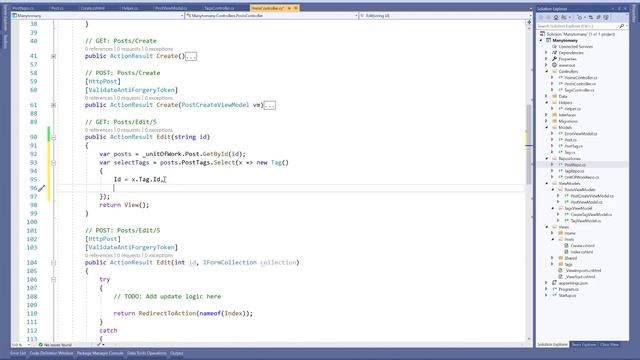Click the Sync with Active Document icon
This screenshot has width=640, height=360.
coord(591,18)
